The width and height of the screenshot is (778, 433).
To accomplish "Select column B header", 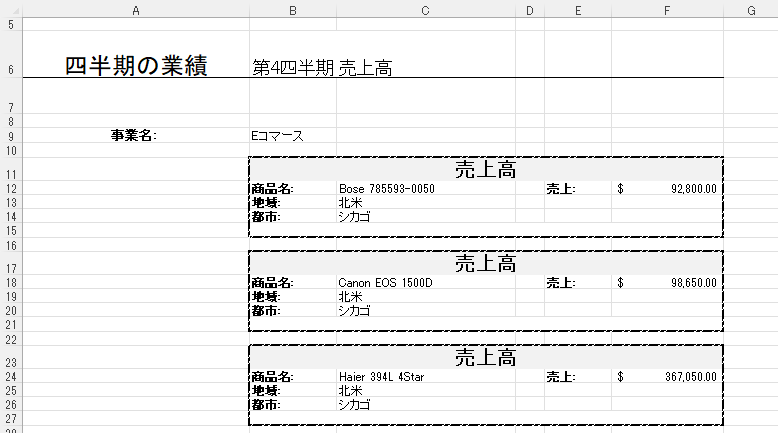I will (293, 10).
